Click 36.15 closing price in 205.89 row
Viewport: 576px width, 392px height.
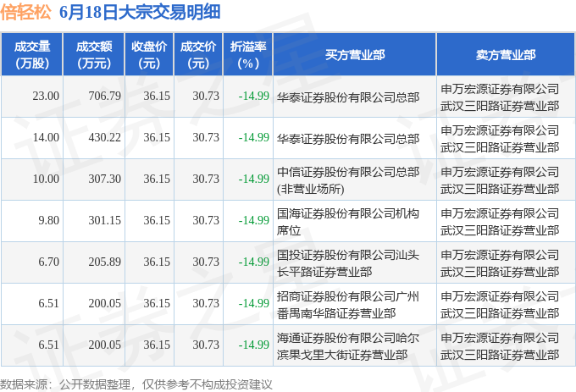pos(157,262)
